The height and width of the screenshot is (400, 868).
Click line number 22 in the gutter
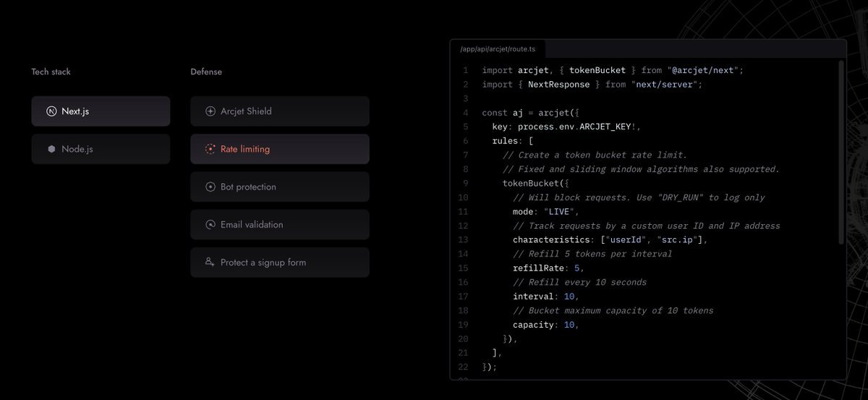point(464,367)
